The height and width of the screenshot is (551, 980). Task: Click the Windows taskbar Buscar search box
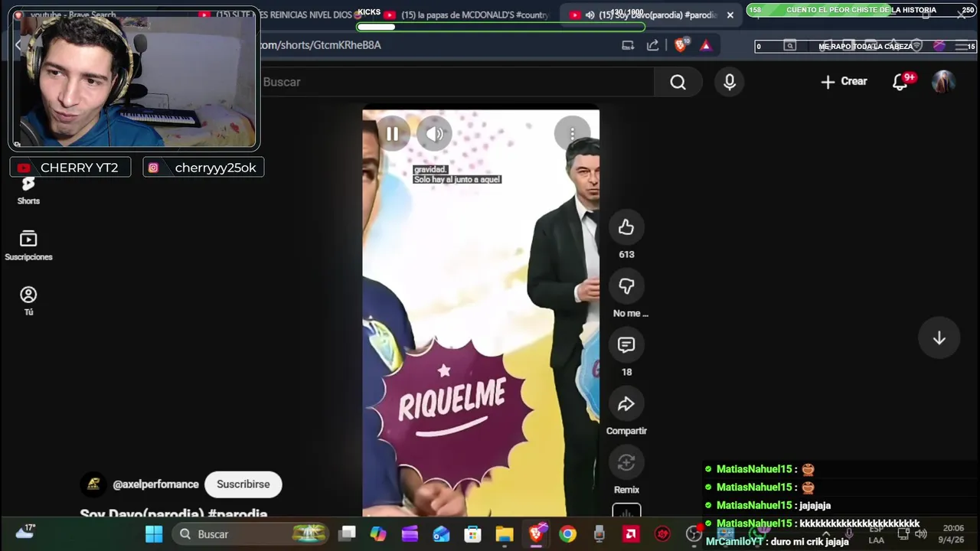(x=250, y=534)
